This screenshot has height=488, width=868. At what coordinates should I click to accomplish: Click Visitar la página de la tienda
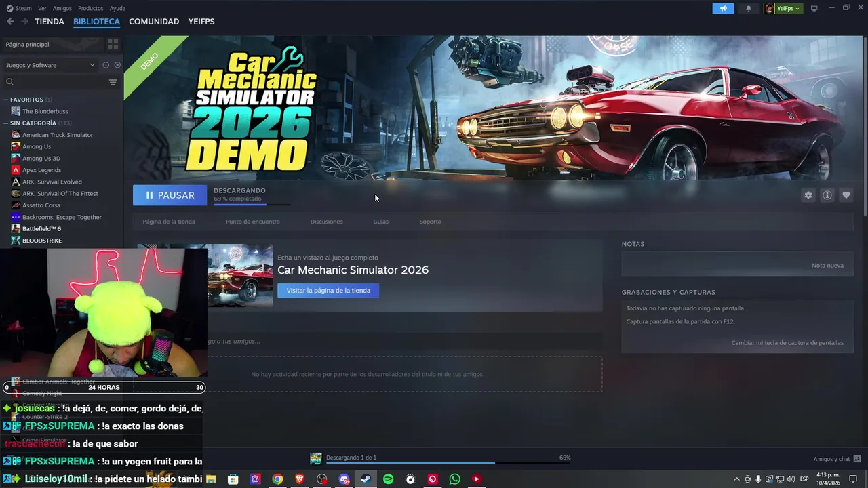click(x=328, y=291)
